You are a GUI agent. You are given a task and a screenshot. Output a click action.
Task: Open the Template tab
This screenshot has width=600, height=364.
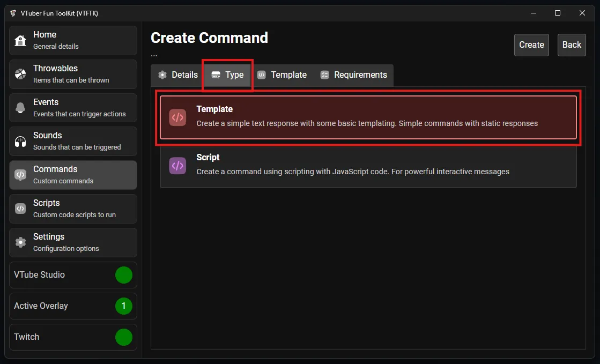[282, 75]
